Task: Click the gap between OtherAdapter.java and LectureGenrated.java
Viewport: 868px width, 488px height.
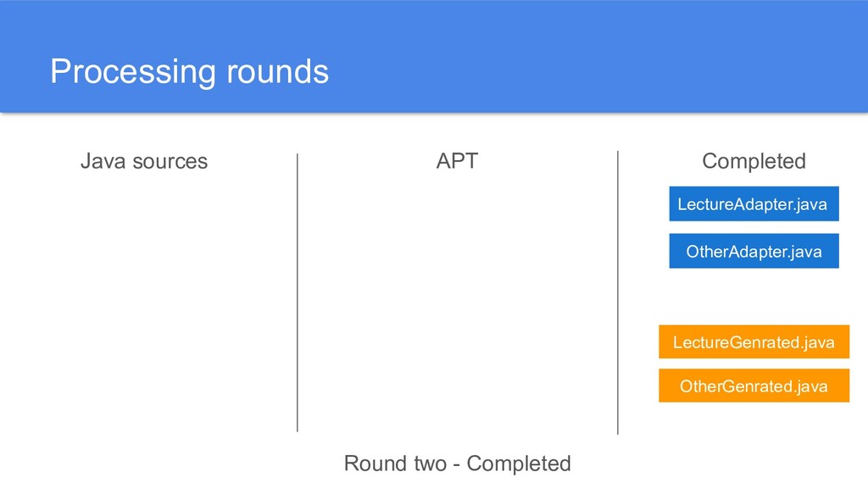Action: (x=754, y=297)
